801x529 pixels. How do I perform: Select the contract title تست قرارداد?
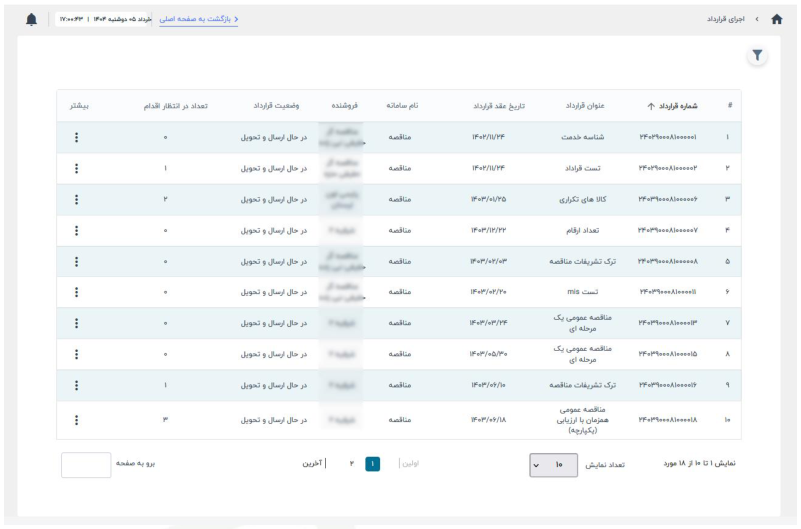click(583, 169)
